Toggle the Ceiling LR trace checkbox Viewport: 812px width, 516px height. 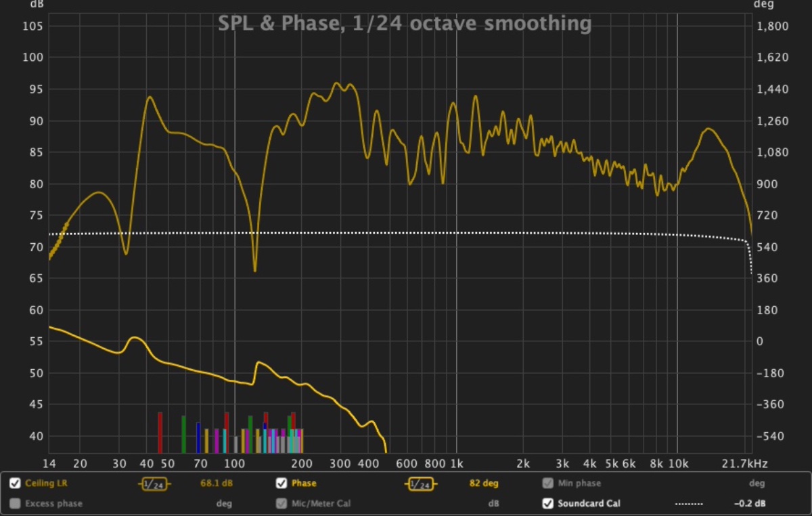15,483
